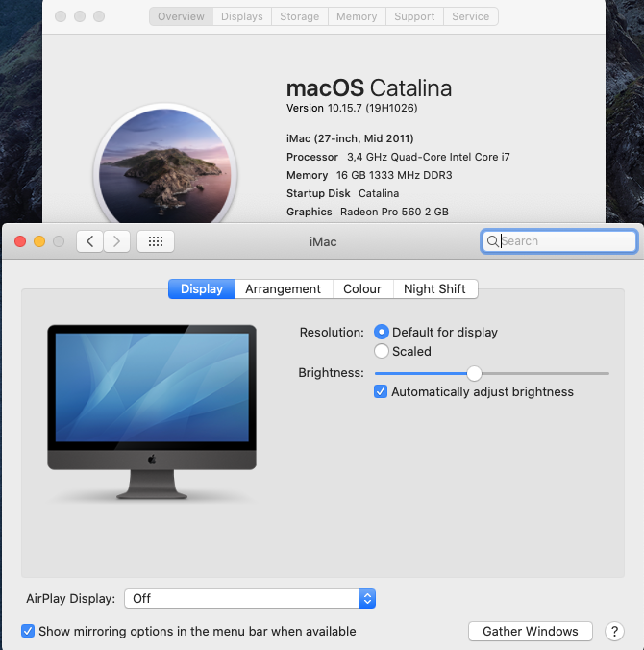Select Storage tab in About This Mac
The image size is (644, 650).
pos(300,16)
